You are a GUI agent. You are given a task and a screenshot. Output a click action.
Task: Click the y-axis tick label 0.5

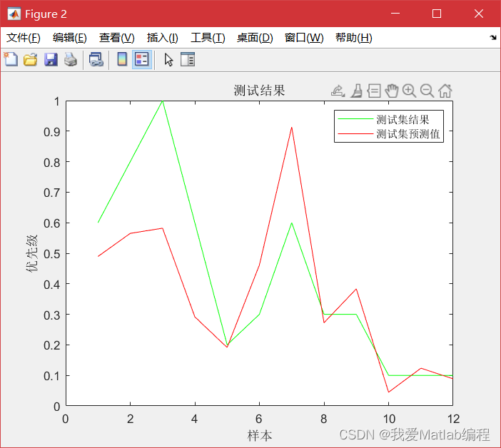pyautogui.click(x=52, y=254)
